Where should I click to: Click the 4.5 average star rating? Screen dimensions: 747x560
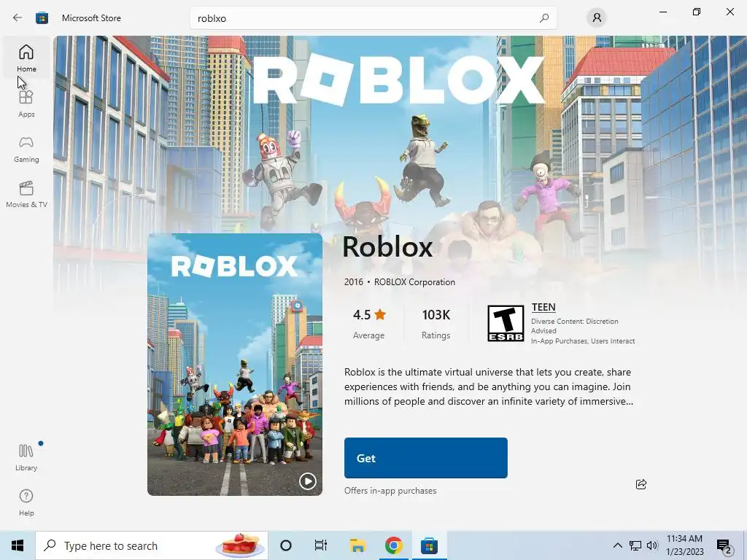[368, 323]
